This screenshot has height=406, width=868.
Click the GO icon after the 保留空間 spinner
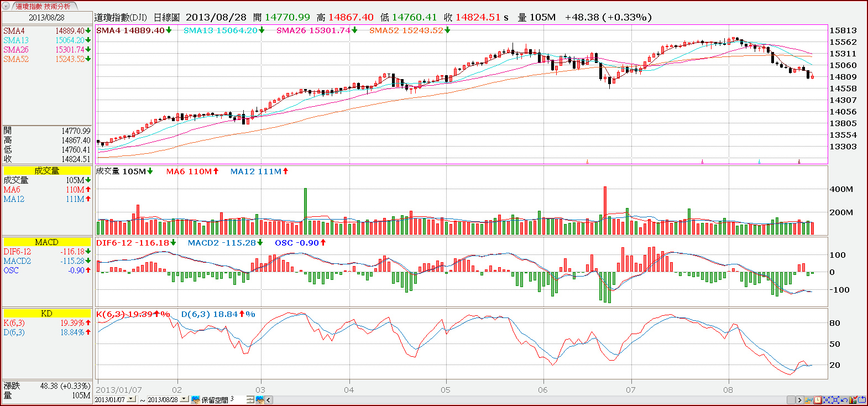(x=259, y=399)
